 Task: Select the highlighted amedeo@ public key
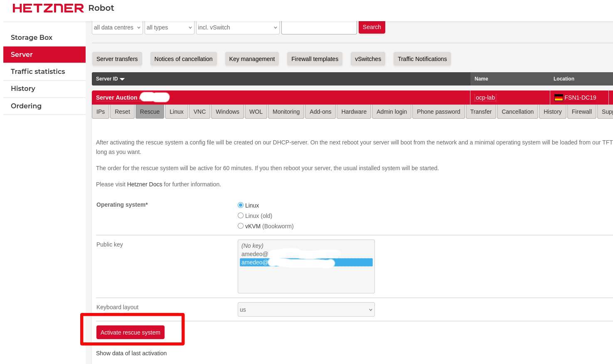coord(306,262)
